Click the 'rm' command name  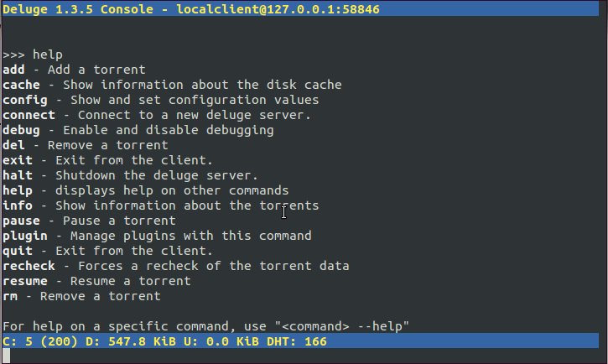[x=10, y=296]
